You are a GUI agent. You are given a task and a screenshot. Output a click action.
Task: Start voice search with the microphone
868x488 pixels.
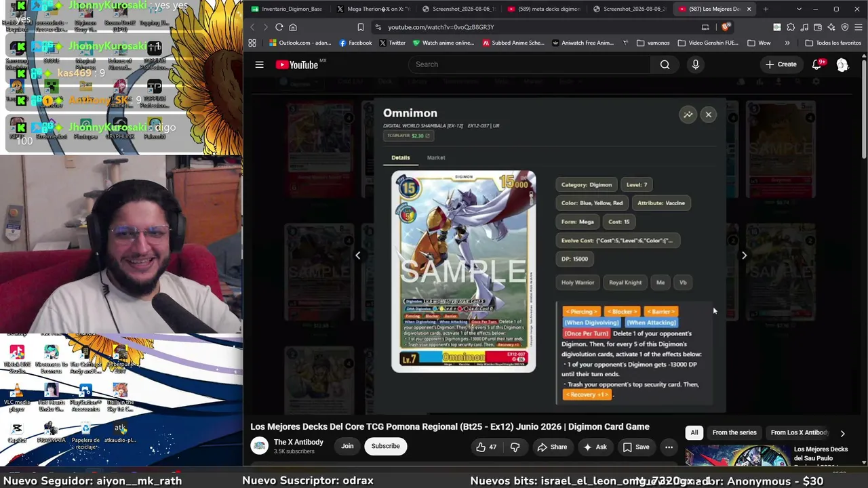tap(695, 64)
